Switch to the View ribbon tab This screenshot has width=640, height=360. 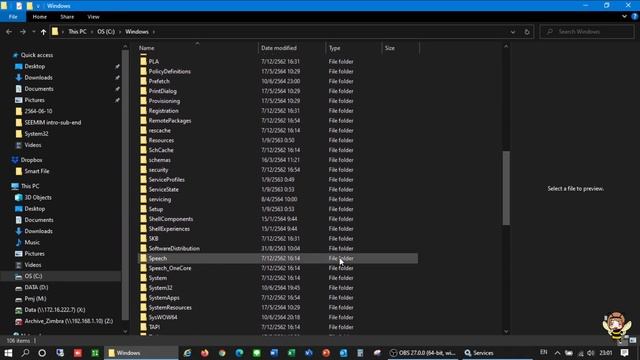(x=93, y=17)
